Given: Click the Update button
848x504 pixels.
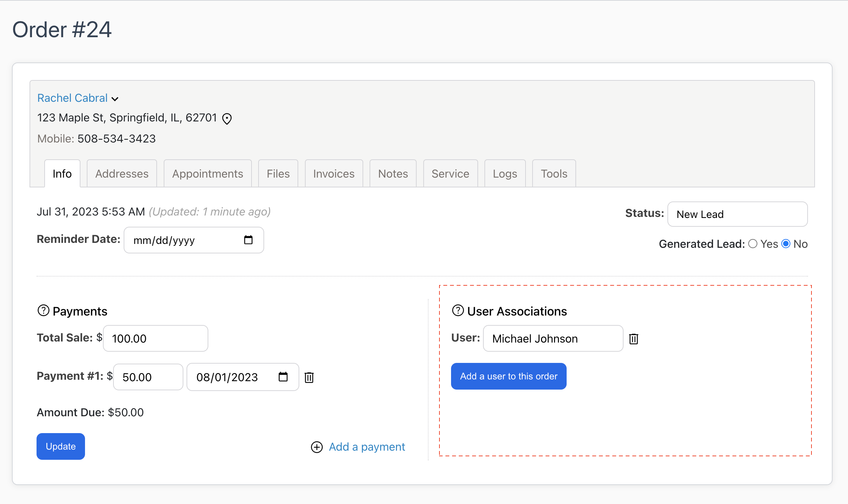Looking at the screenshot, I should (61, 446).
